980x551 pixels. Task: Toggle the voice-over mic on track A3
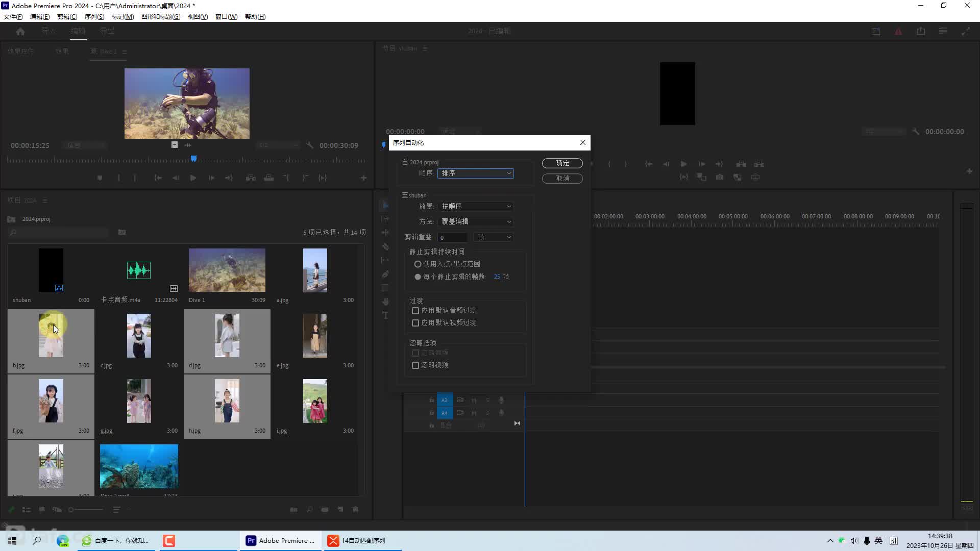[x=501, y=400]
